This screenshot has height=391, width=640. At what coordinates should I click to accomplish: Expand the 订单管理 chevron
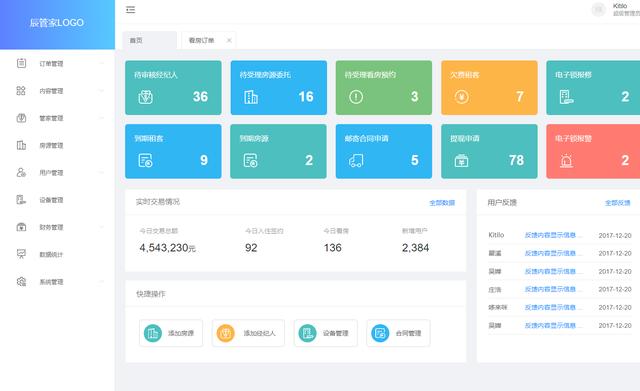(102, 63)
